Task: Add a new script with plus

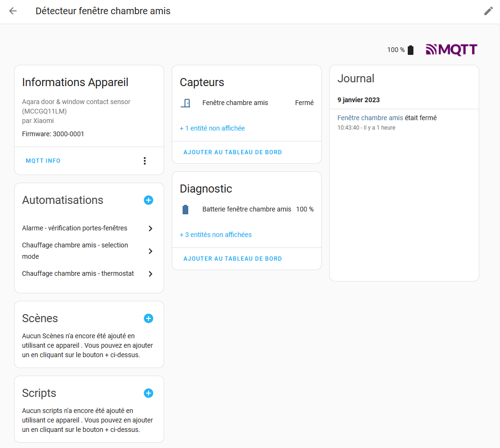Action: (x=148, y=393)
